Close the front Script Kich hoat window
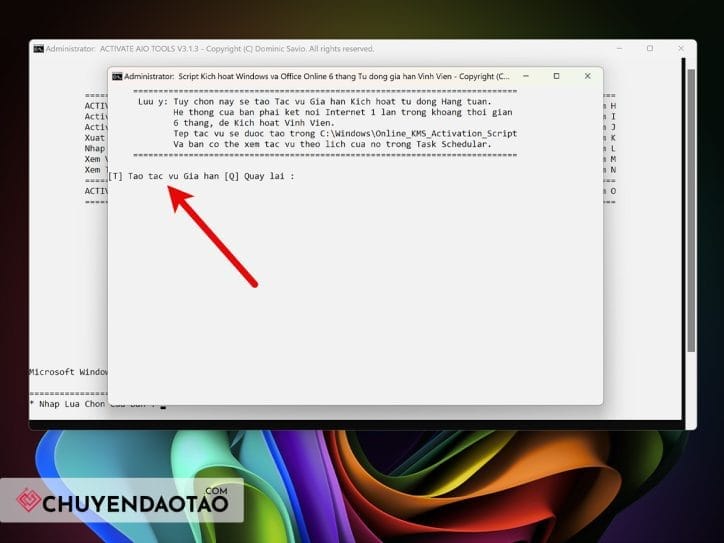This screenshot has width=724, height=543. (x=587, y=76)
